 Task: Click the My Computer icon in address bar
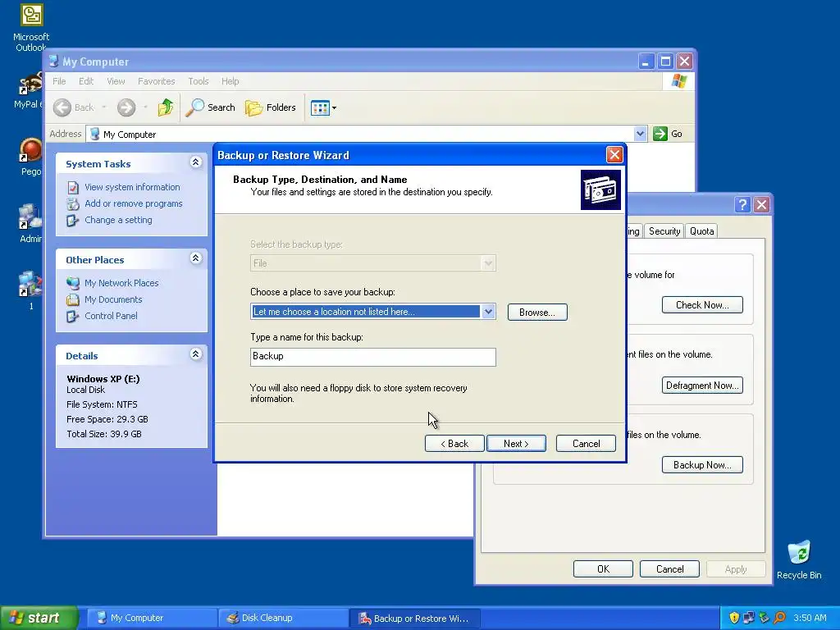(95, 134)
